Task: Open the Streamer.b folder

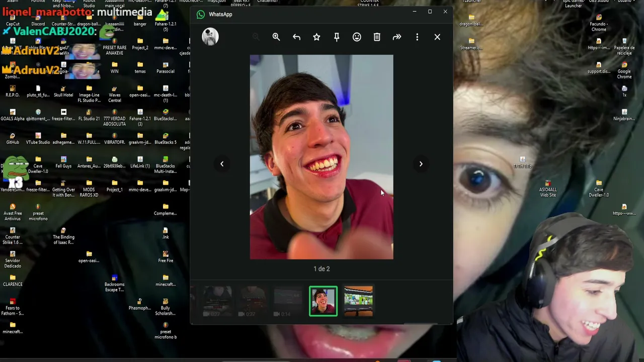Action: 471,44
